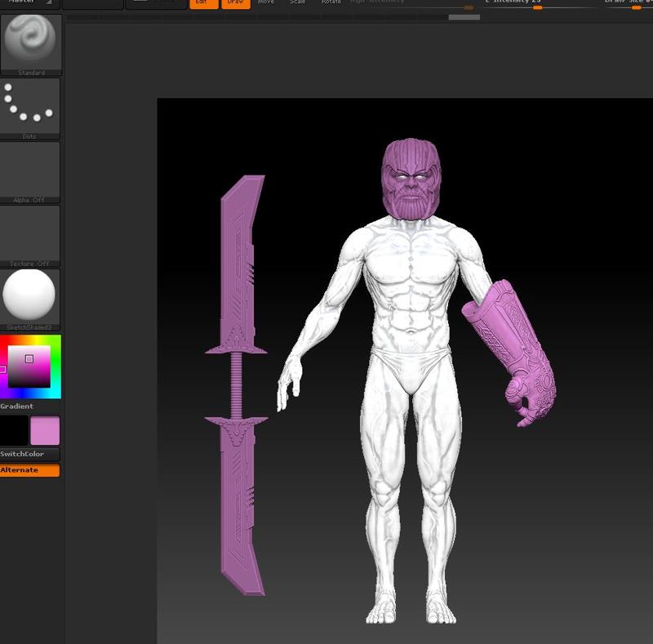Viewport: 653px width, 644px height.
Task: Click the Alpha Off thumbnail slot
Action: click(30, 171)
